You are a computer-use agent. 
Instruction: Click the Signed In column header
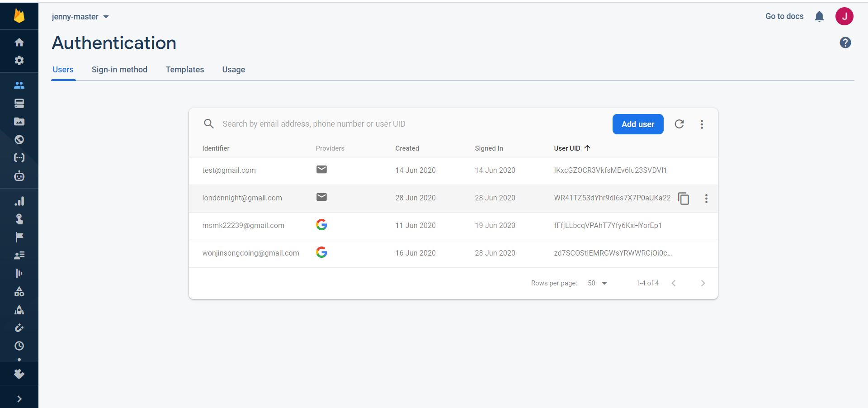489,148
